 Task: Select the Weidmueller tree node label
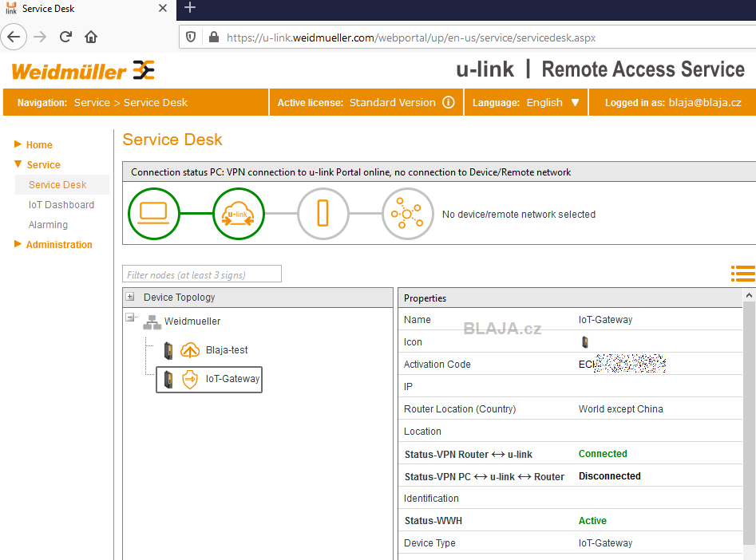[x=192, y=321]
